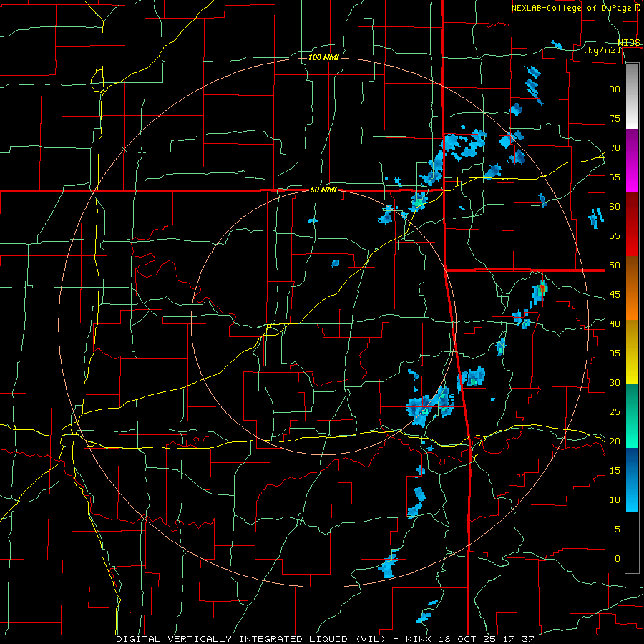Click the 50 value on the color scale
This screenshot has width=644, height=644.
615,265
